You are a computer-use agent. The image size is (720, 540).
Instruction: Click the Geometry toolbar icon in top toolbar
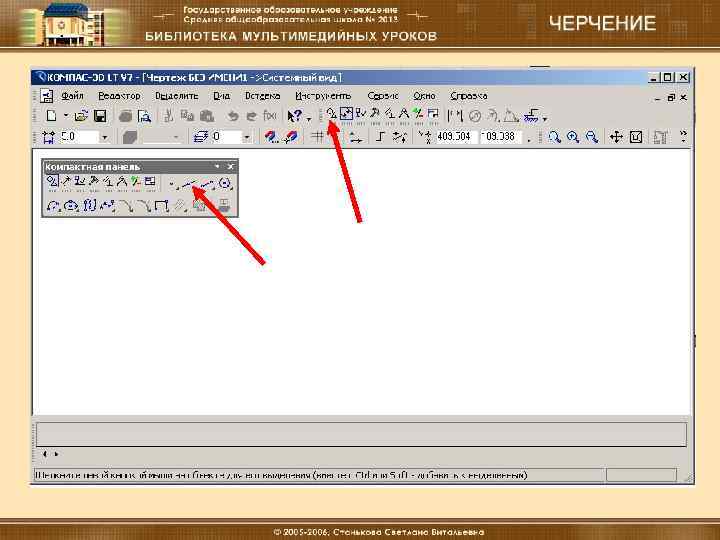click(332, 114)
